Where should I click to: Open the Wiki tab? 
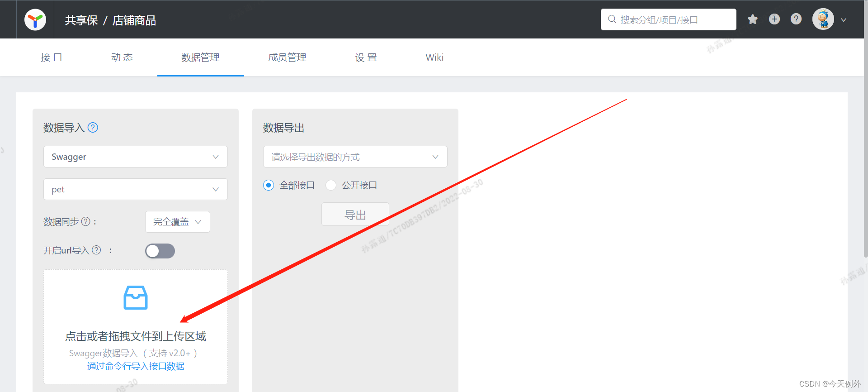pos(434,57)
